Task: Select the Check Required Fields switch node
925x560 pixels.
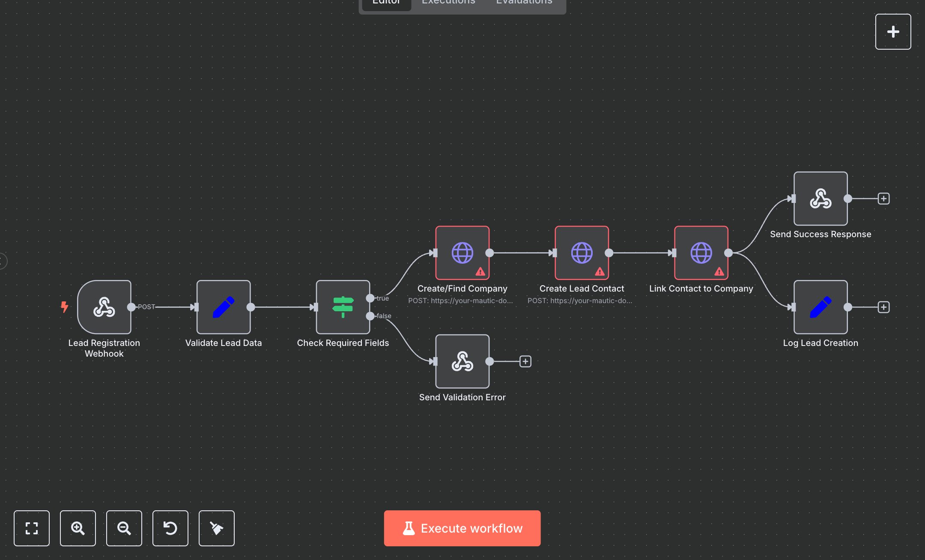Action: pyautogui.click(x=343, y=307)
